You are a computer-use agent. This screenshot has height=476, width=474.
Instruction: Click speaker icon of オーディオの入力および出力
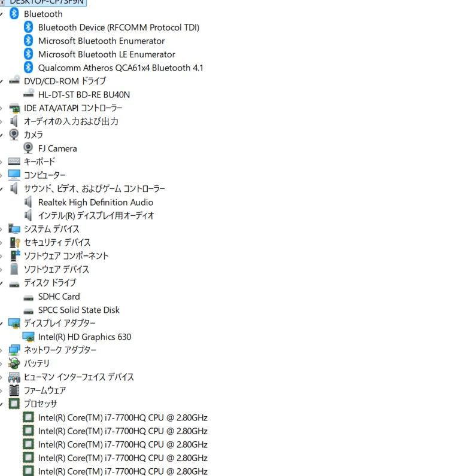pos(14,121)
